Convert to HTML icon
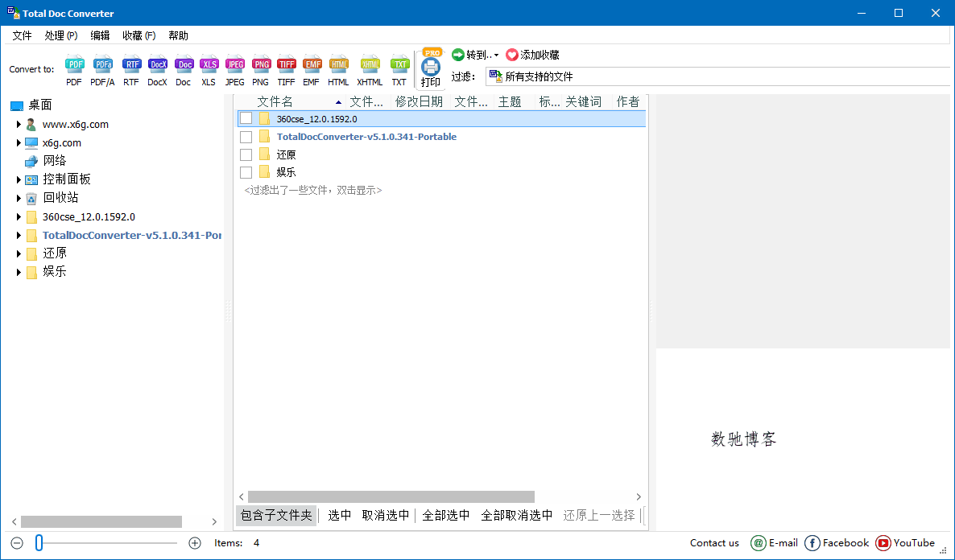 tap(338, 64)
